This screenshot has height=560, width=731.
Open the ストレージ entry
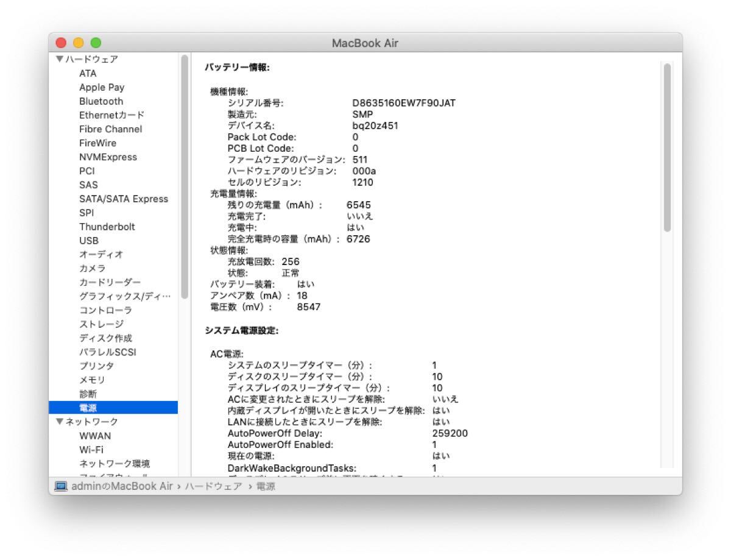[x=101, y=324]
